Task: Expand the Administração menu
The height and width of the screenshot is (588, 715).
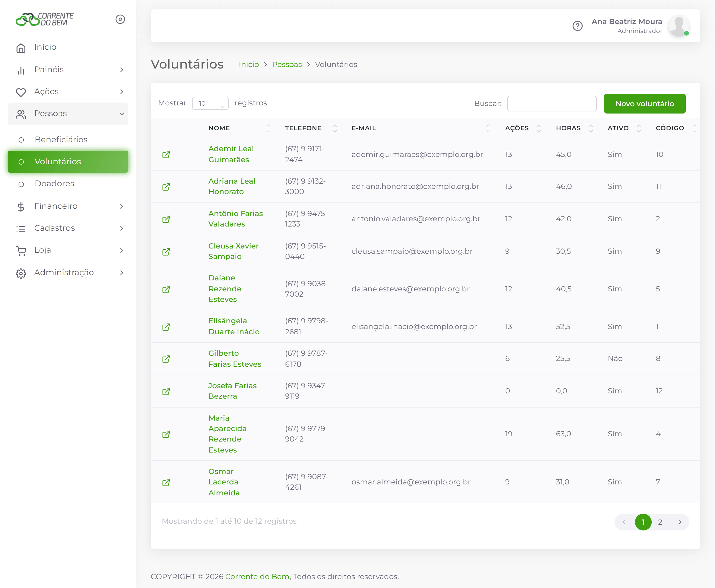Action: pyautogui.click(x=68, y=273)
